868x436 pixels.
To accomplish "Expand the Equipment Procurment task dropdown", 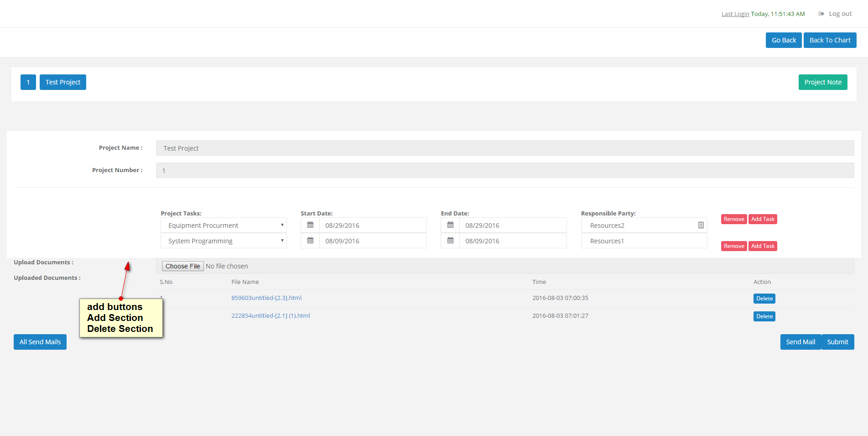I will tap(223, 225).
